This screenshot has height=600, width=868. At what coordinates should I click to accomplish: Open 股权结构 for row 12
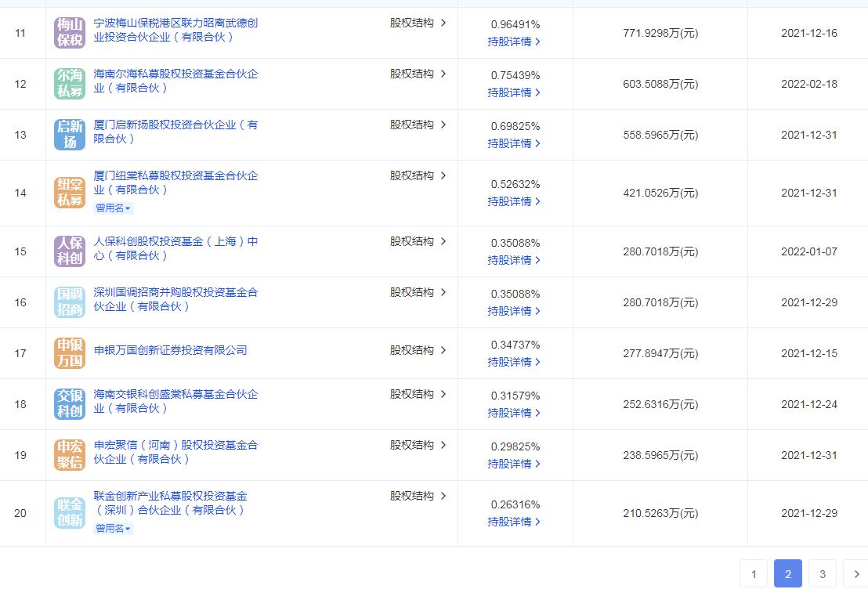click(418, 74)
